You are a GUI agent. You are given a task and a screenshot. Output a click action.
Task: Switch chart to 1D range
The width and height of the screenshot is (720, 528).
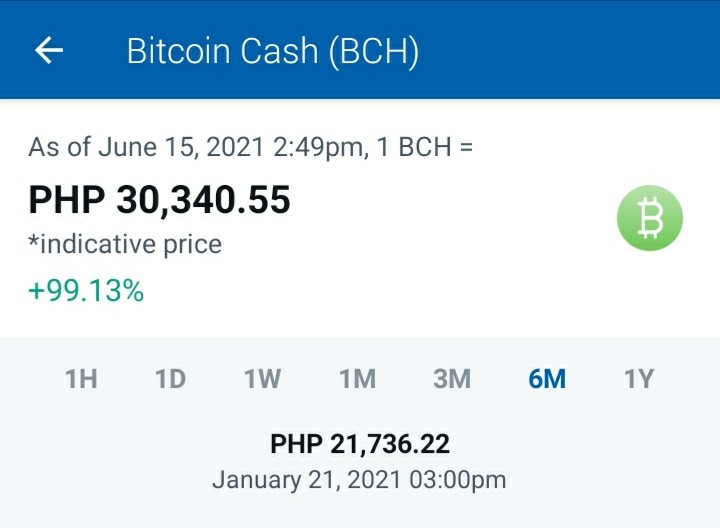tap(170, 379)
